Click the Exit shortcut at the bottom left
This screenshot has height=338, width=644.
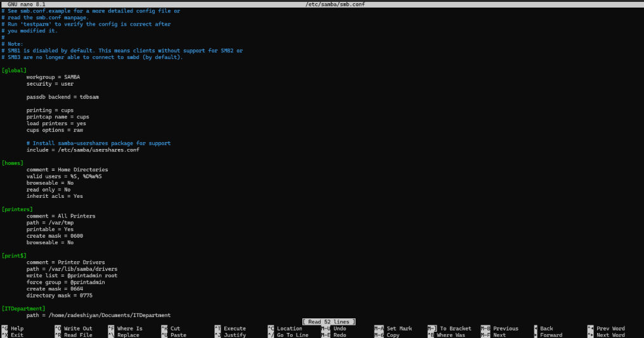[x=16, y=335]
